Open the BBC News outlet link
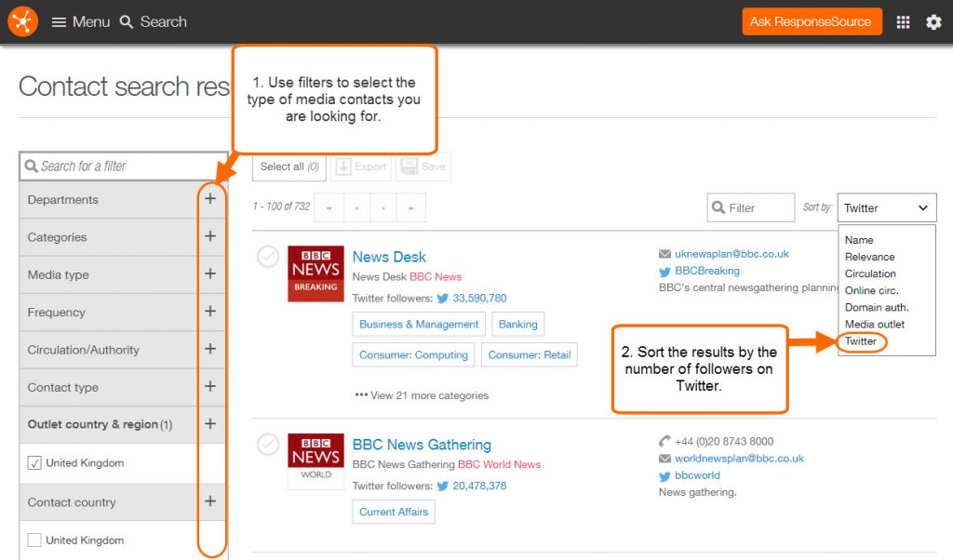This screenshot has width=953, height=560. coord(436,277)
